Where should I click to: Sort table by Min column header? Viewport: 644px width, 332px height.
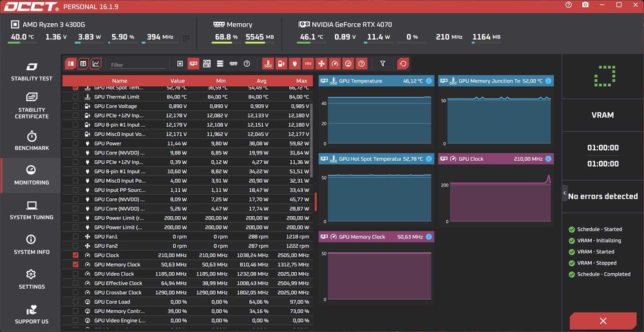tap(220, 81)
